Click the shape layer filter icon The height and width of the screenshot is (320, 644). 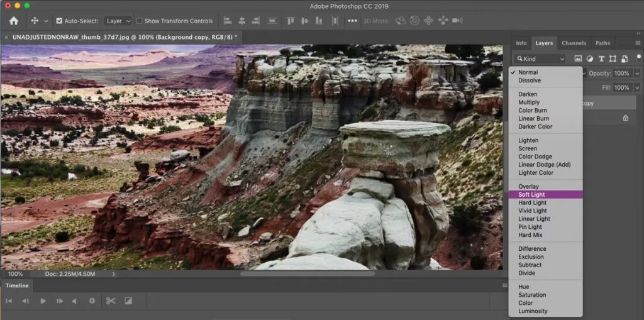coord(613,59)
